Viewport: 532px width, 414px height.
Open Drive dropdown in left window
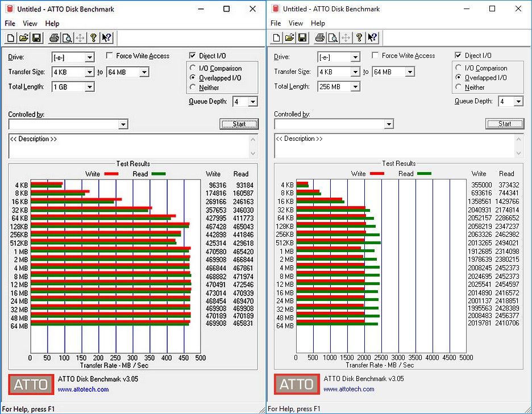[90, 57]
